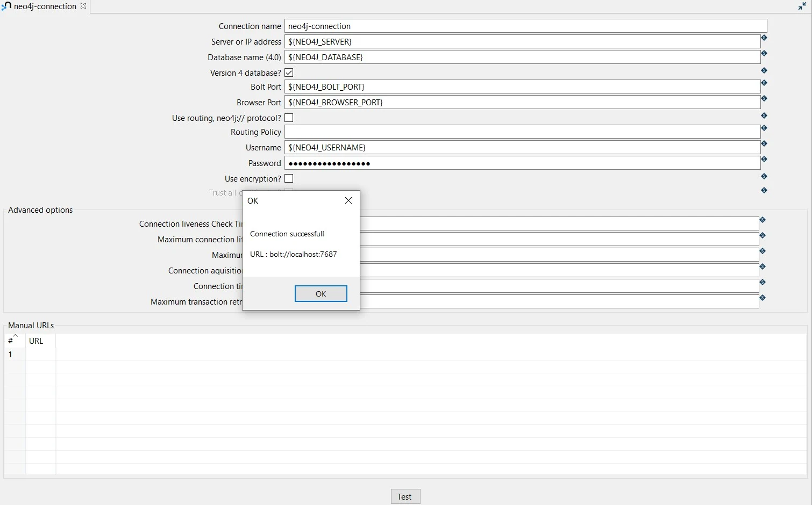This screenshot has width=812, height=505.
Task: Click into the Connection name input field
Action: point(525,26)
